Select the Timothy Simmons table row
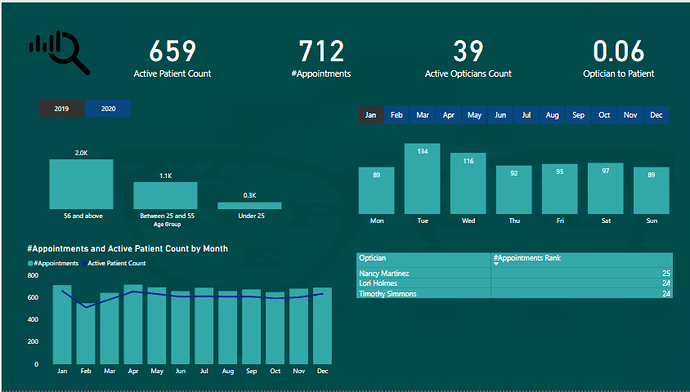The height and width of the screenshot is (392, 690). point(514,293)
